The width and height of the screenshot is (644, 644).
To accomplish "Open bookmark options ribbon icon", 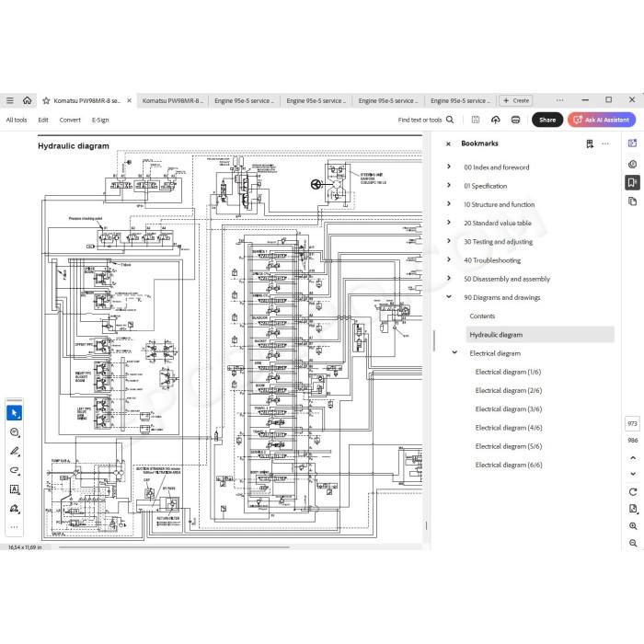I will pos(590,144).
